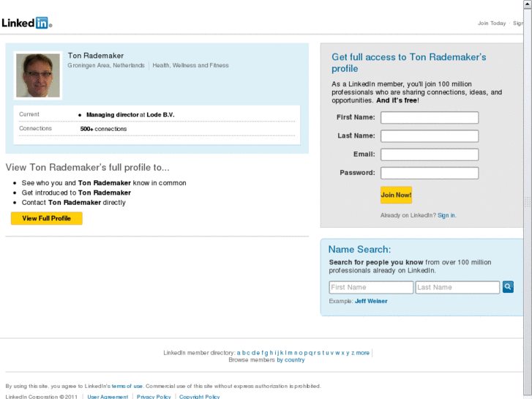Open member directory letter z
The height and width of the screenshot is (399, 532).
353,353
